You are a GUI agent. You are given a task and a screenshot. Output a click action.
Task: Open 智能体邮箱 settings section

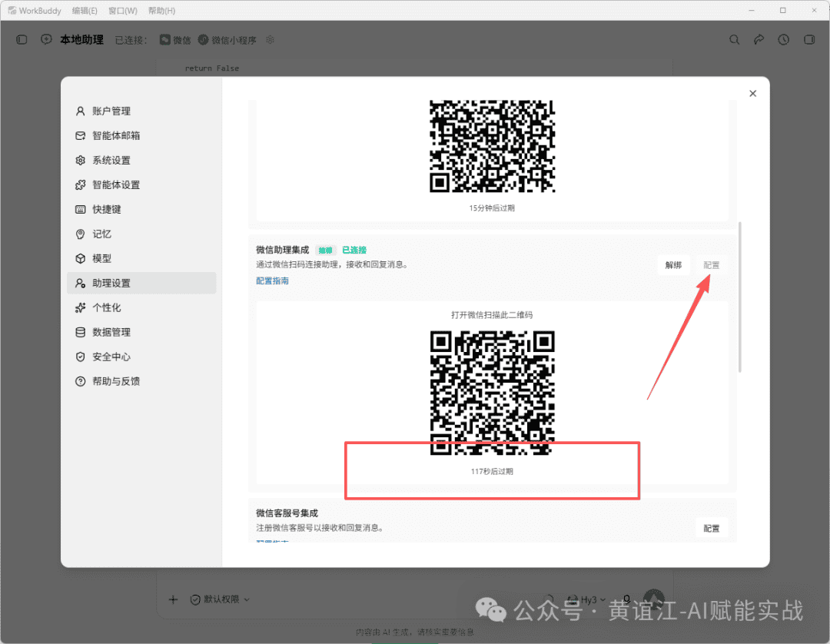141,135
